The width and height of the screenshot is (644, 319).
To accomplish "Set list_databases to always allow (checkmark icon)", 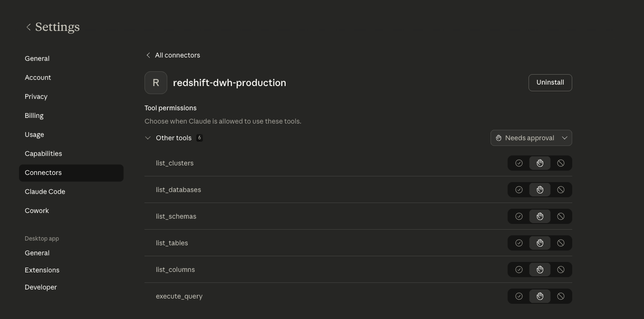I will [519, 190].
